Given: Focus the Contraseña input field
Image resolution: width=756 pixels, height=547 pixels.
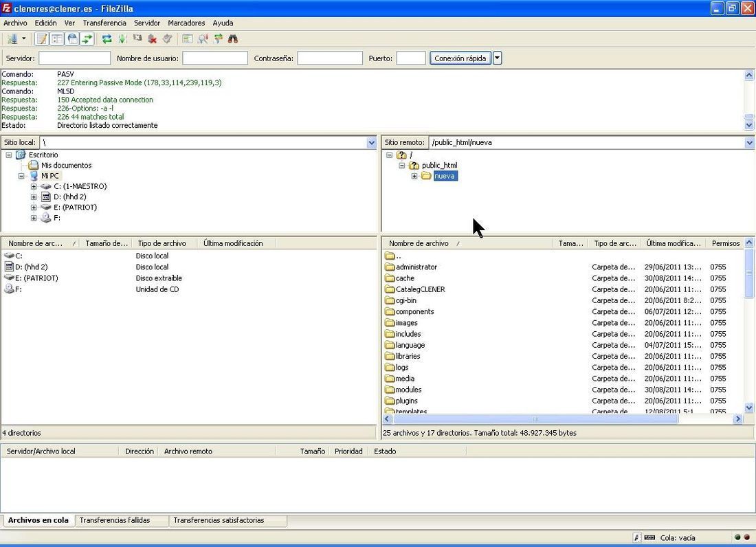Looking at the screenshot, I should [x=330, y=58].
